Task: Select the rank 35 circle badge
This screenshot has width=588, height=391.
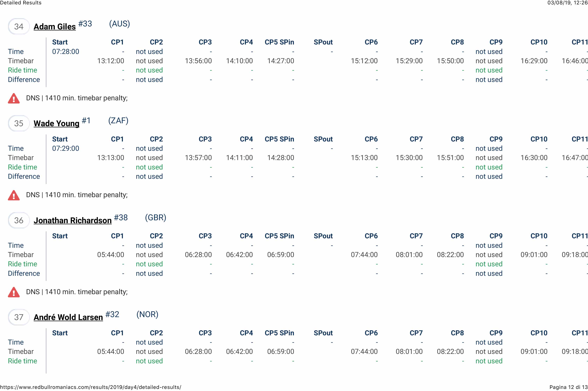Action: click(19, 123)
